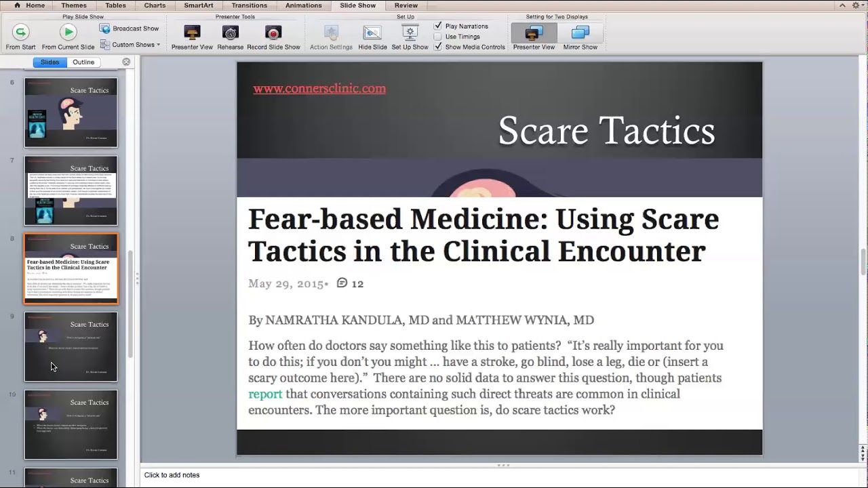Play from current slide

pos(68,33)
